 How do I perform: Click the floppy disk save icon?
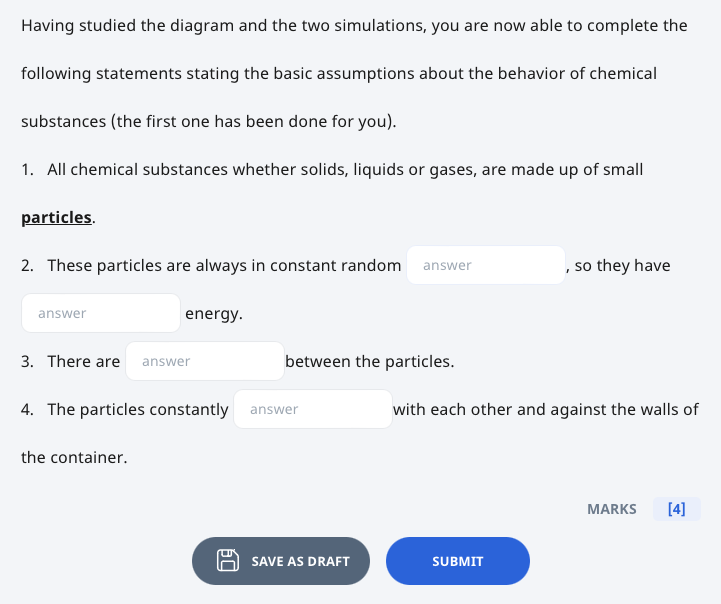[x=228, y=560]
